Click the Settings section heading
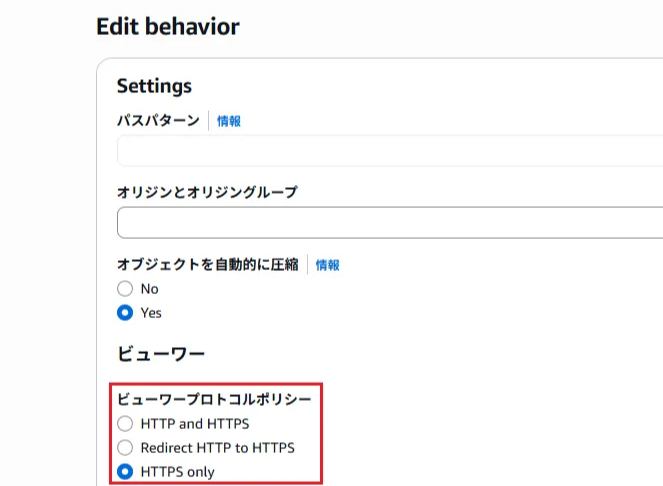This screenshot has width=663, height=486. [x=154, y=86]
